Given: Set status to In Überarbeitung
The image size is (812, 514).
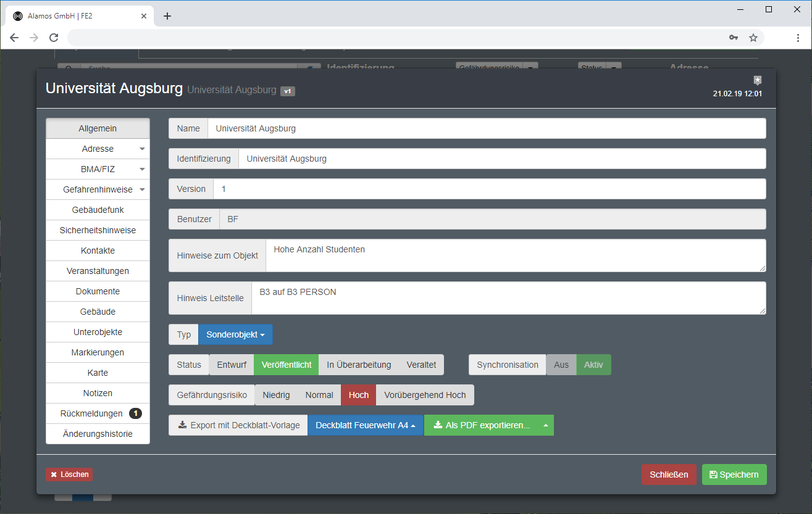Looking at the screenshot, I should (359, 365).
